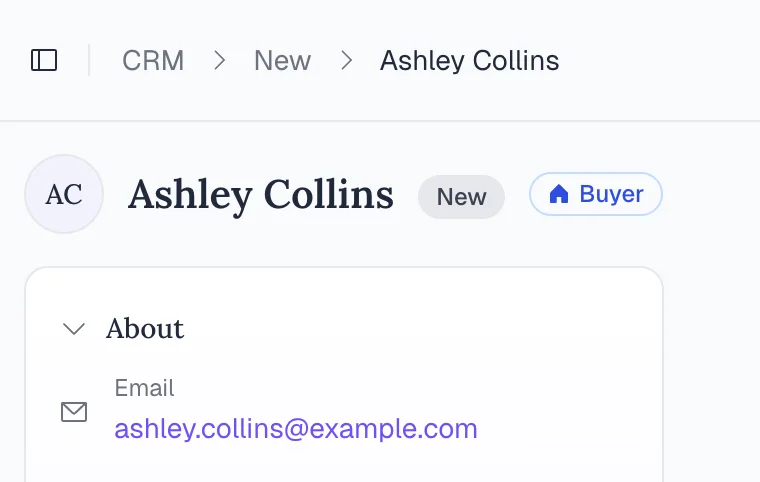The width and height of the screenshot is (760, 482).
Task: Click the chevron separator right after CRM
Action: click(219, 61)
